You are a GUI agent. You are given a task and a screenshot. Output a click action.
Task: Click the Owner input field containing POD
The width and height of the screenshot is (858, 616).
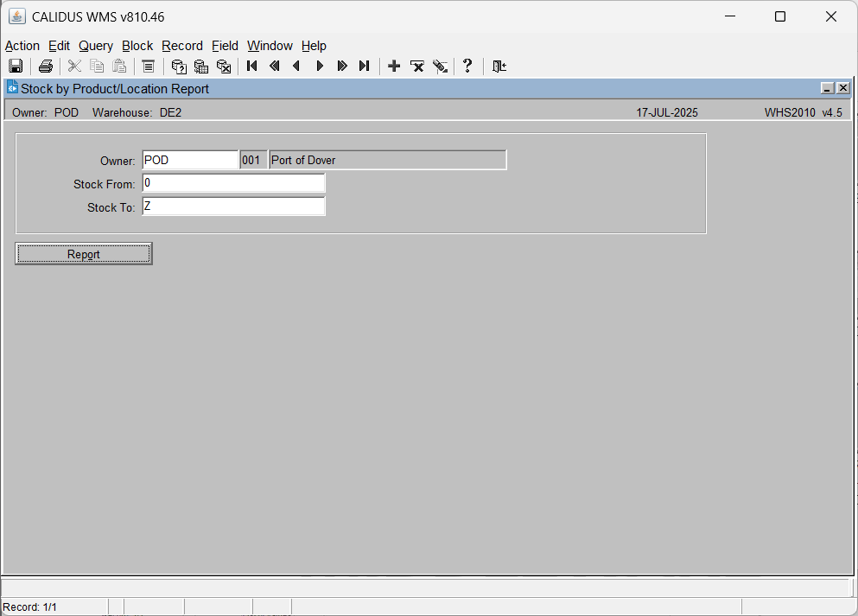[x=190, y=160]
